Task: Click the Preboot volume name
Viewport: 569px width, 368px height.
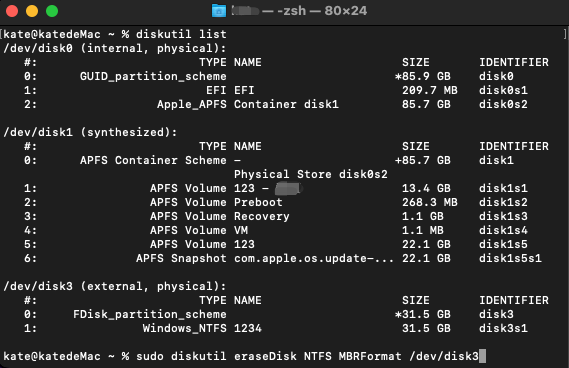Action: tap(258, 202)
